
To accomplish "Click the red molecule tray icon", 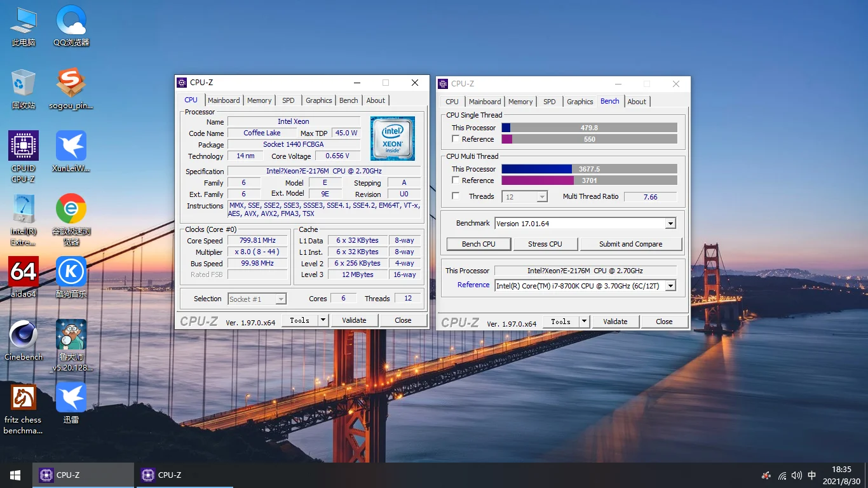I will tap(766, 475).
